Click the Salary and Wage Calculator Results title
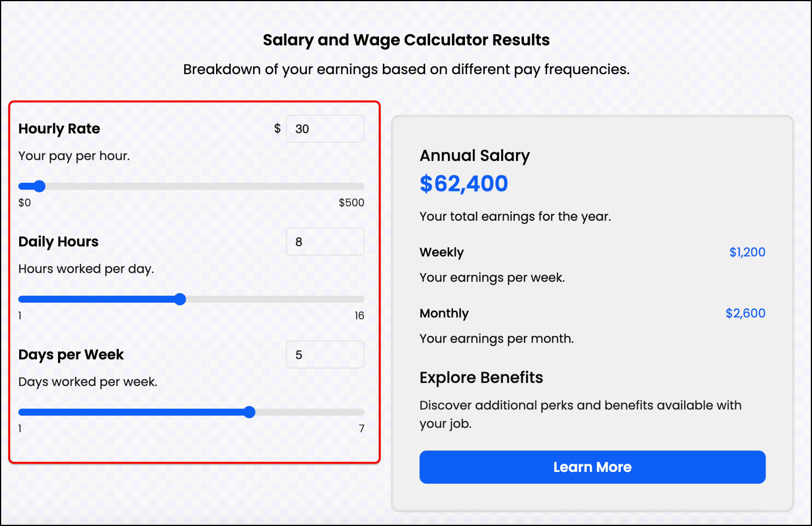 point(406,40)
